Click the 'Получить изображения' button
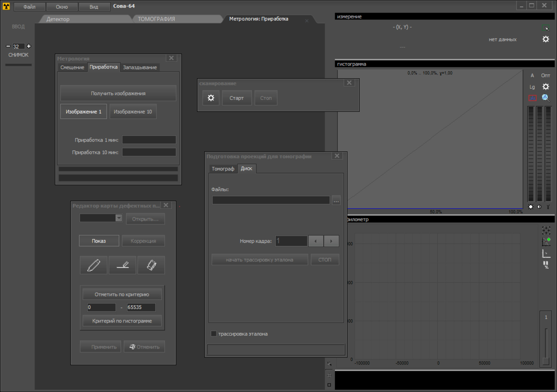Viewport: 557px width, 392px height. pyautogui.click(x=118, y=94)
